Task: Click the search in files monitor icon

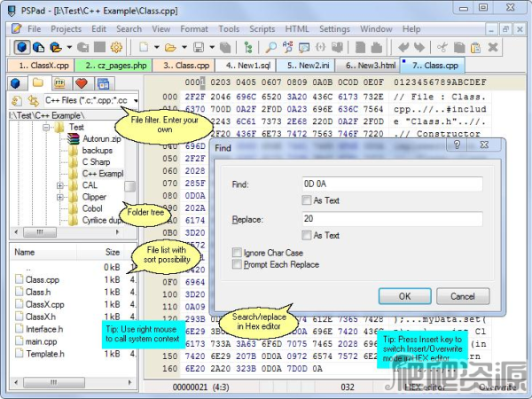Action: 304,47
